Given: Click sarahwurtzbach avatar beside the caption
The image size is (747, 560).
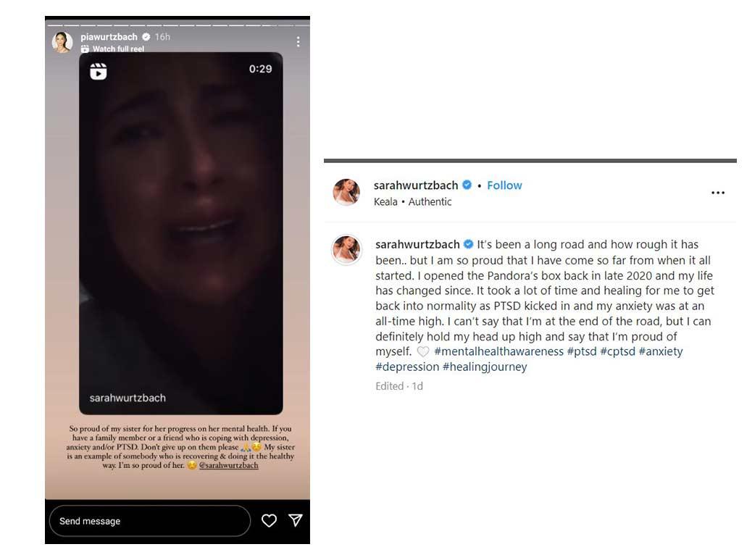Looking at the screenshot, I should [x=346, y=249].
